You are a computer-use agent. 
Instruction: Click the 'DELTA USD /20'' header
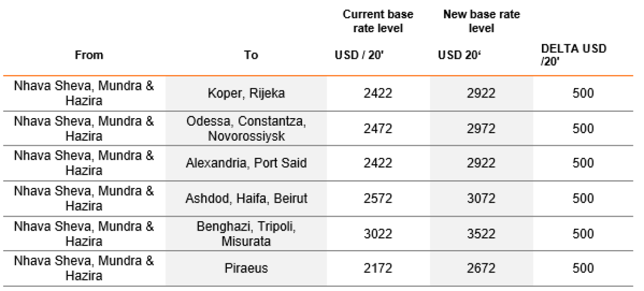coord(574,55)
